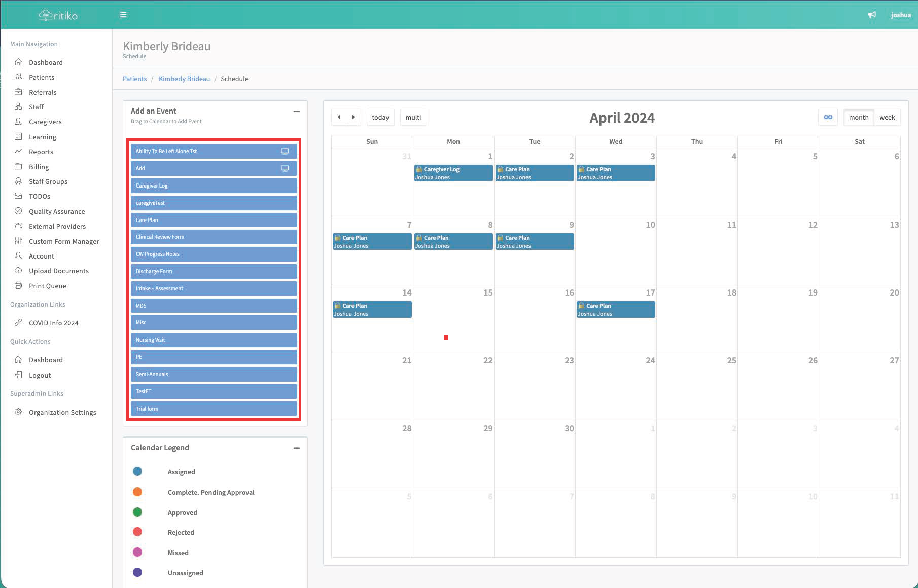Click the Organization Settings gear icon
Screen dimensions: 918x588
point(18,412)
